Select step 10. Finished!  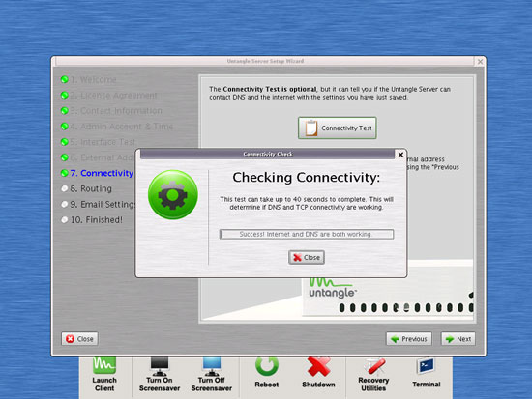coord(92,220)
